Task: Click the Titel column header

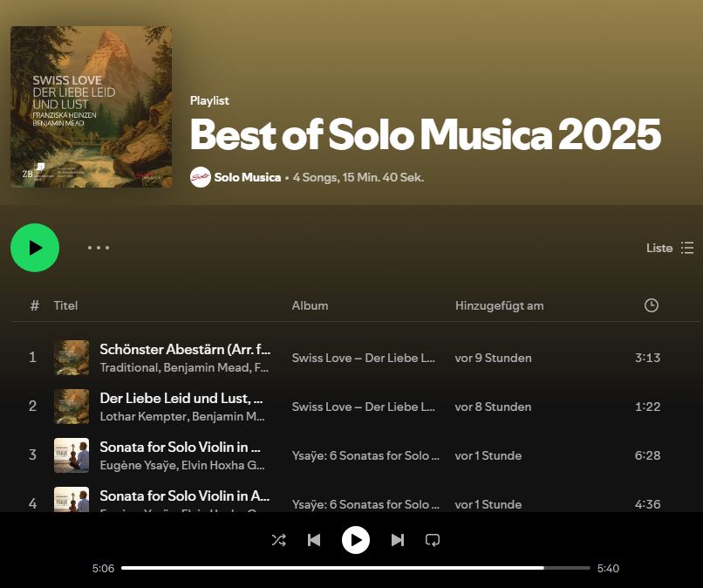Action: pyautogui.click(x=66, y=305)
